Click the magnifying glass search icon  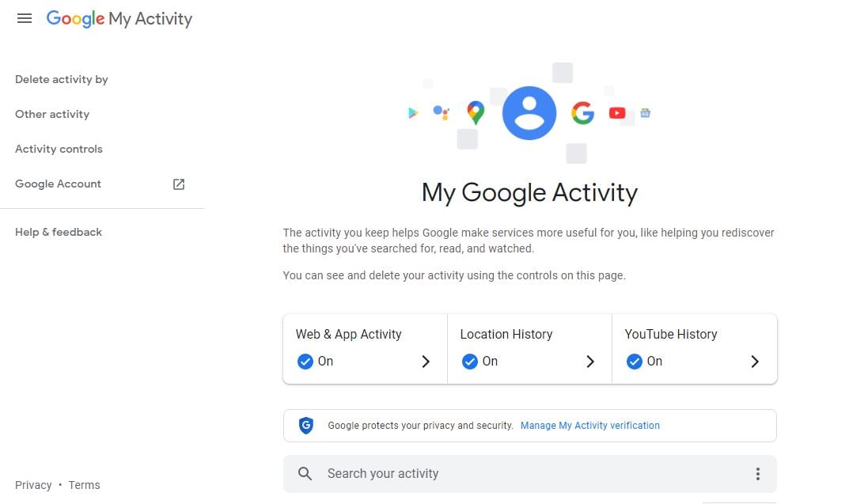[x=305, y=474]
